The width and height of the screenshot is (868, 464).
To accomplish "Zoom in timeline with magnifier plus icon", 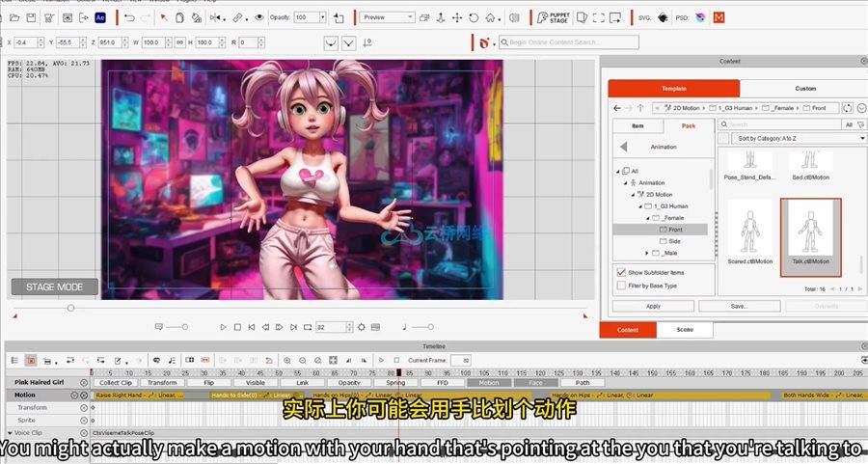I will (x=287, y=361).
